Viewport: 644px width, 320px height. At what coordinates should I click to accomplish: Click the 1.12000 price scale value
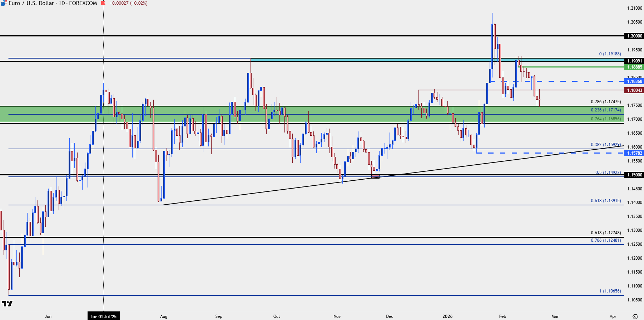[x=635, y=258]
